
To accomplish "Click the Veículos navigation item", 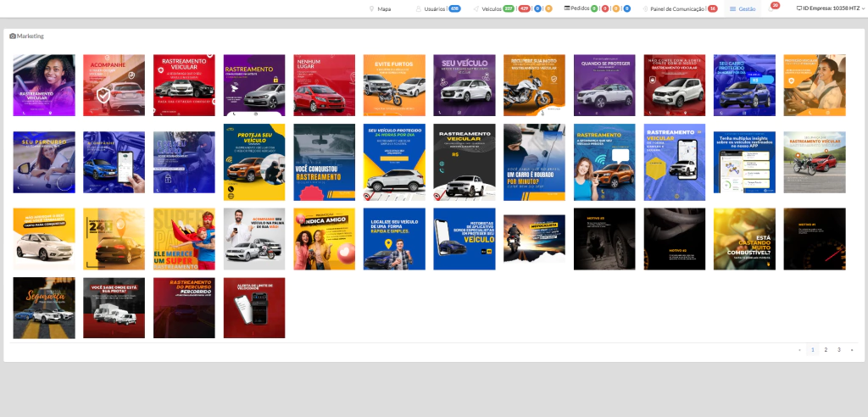I will click(x=491, y=8).
